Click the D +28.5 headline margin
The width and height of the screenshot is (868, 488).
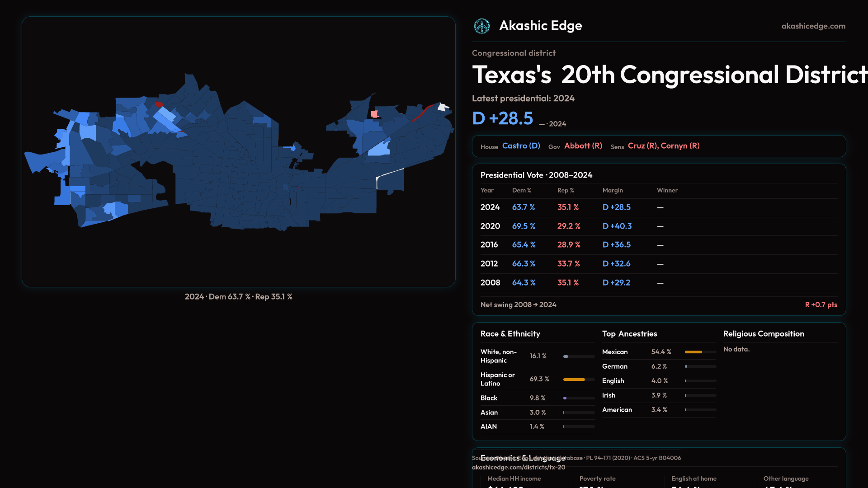pyautogui.click(x=502, y=118)
